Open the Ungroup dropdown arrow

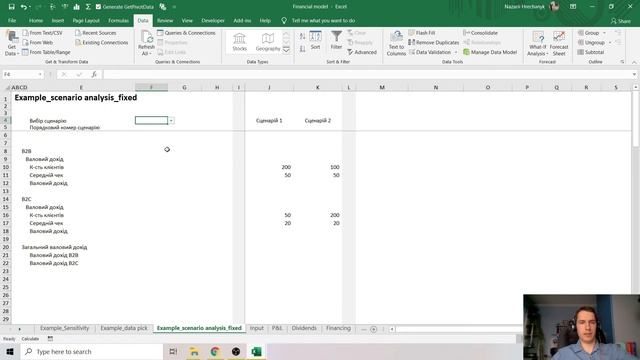pyautogui.click(x=610, y=42)
